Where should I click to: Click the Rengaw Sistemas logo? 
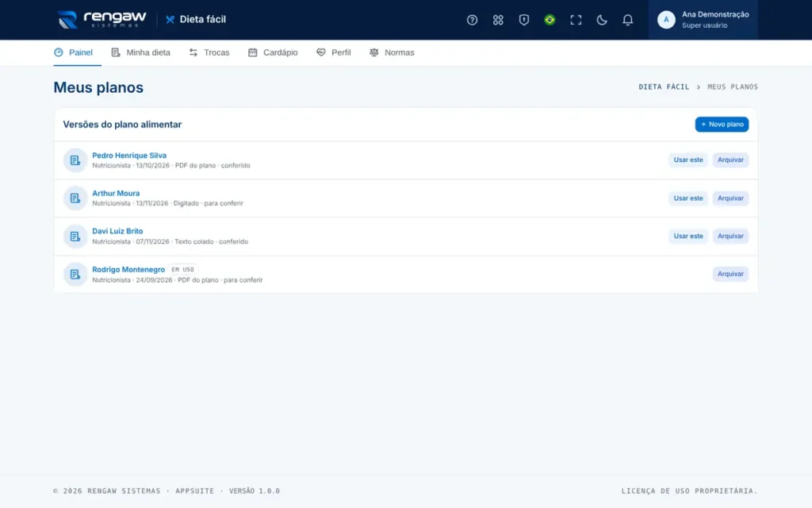click(101, 20)
